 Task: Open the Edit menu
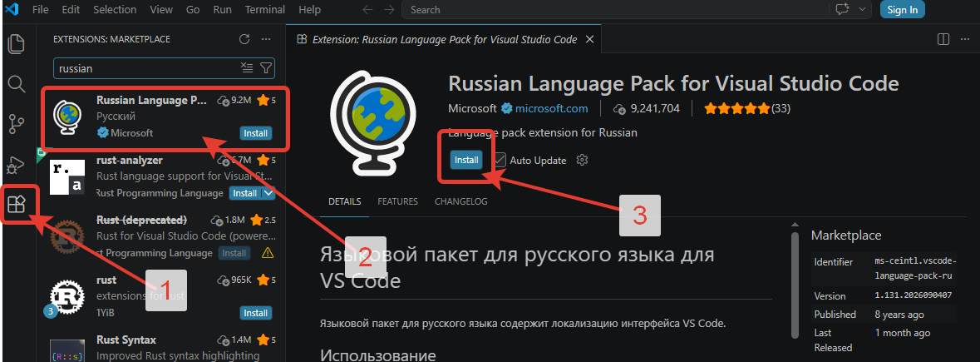click(71, 10)
